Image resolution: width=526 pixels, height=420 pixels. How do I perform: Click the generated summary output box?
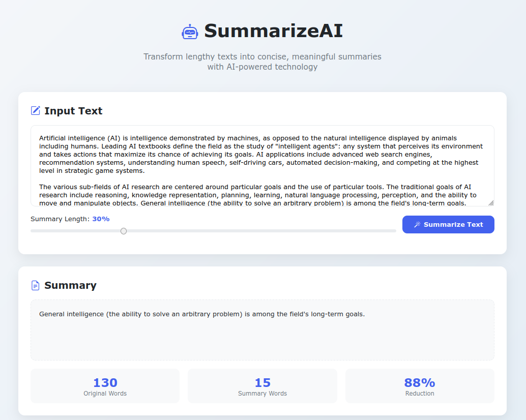click(262, 330)
